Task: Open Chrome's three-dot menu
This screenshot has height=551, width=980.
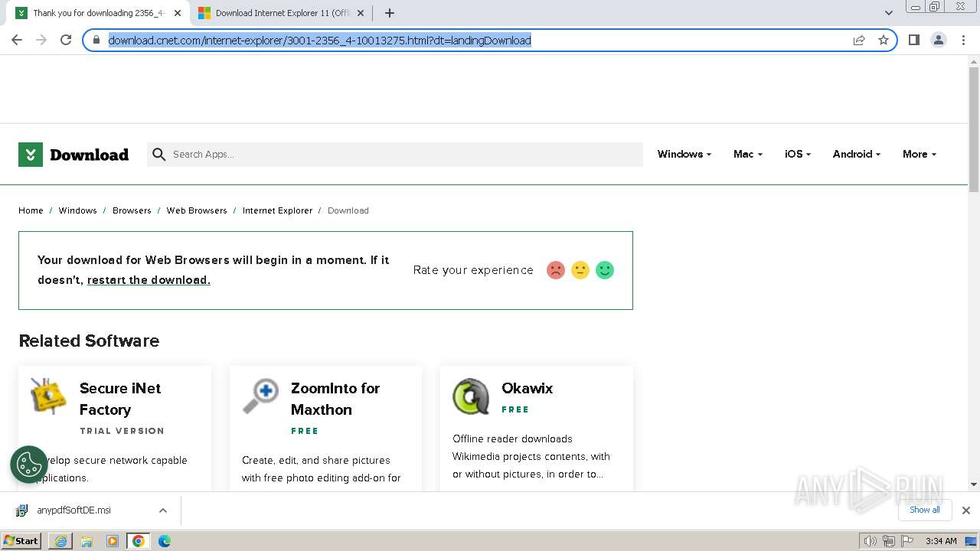Action: 963,40
